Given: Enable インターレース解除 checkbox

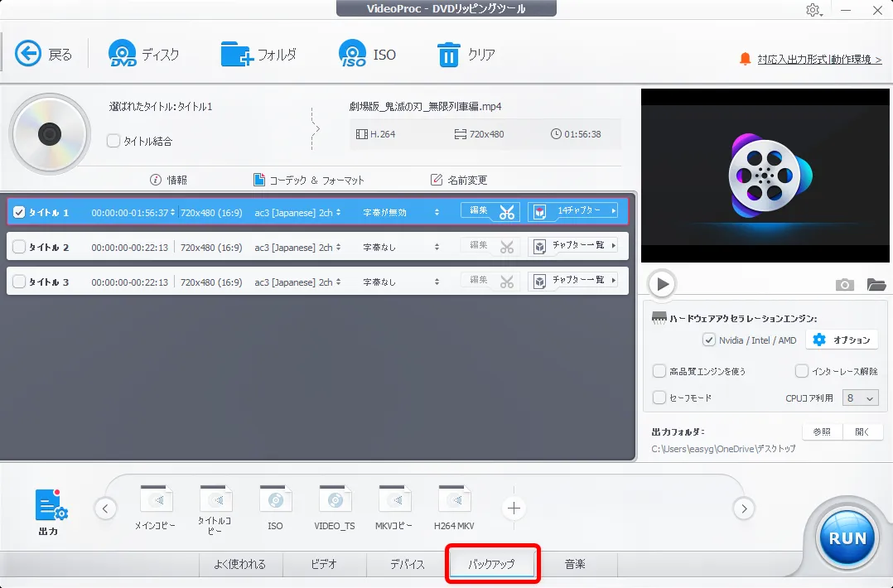Looking at the screenshot, I should tap(801, 371).
